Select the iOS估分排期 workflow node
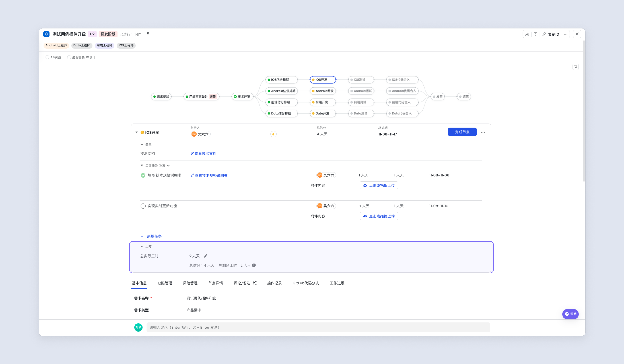 [281, 80]
